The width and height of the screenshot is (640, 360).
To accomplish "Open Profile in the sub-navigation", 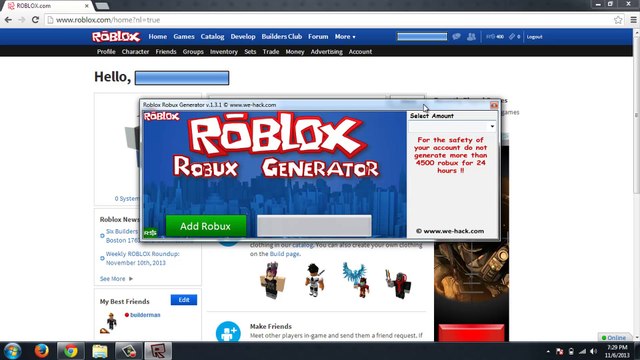I will 106,52.
